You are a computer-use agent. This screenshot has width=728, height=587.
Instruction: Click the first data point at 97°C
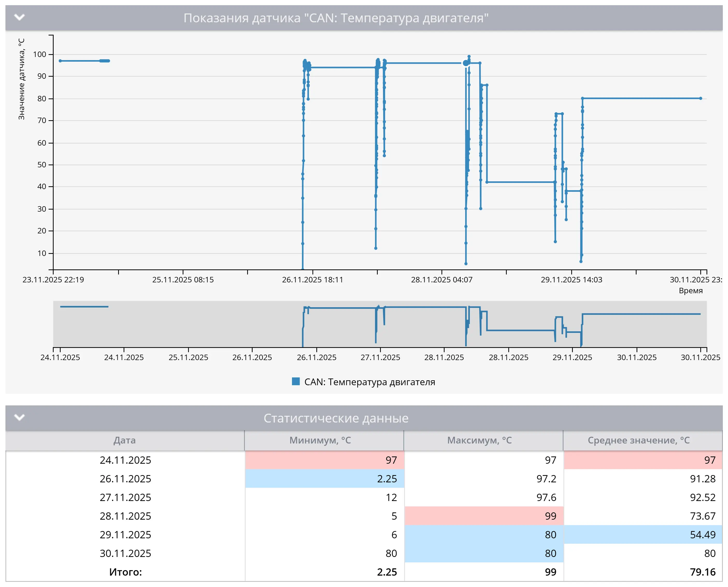(60, 61)
